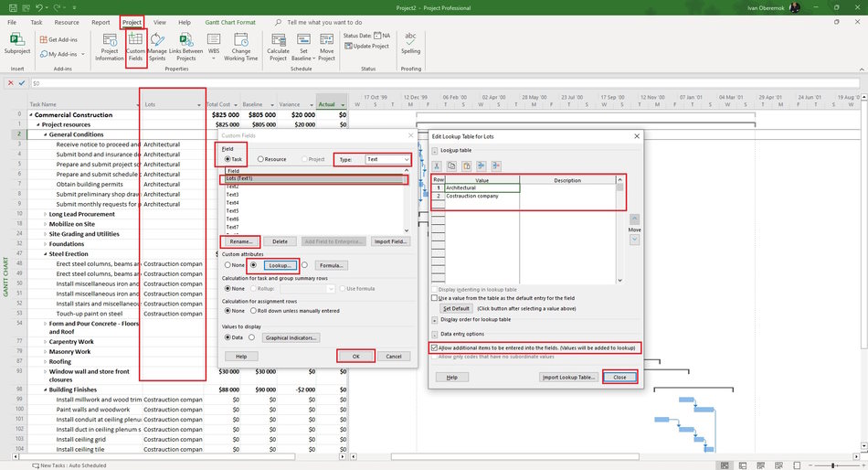Expand Display order for lookup table

[x=435, y=320]
